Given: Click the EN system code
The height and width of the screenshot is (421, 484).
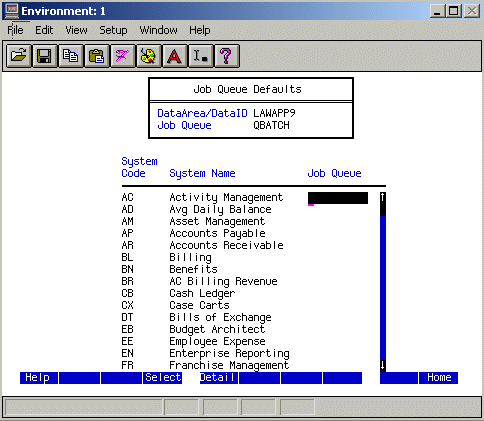Looking at the screenshot, I should point(127,353).
